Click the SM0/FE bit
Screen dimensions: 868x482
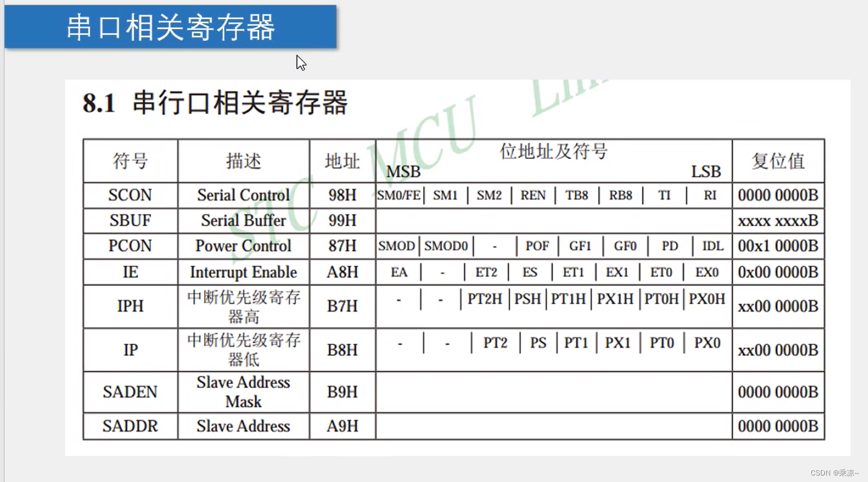click(x=399, y=196)
